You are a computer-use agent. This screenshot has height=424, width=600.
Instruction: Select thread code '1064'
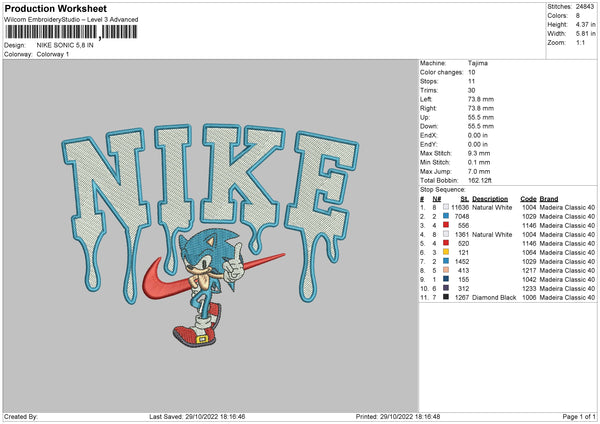[529, 253]
